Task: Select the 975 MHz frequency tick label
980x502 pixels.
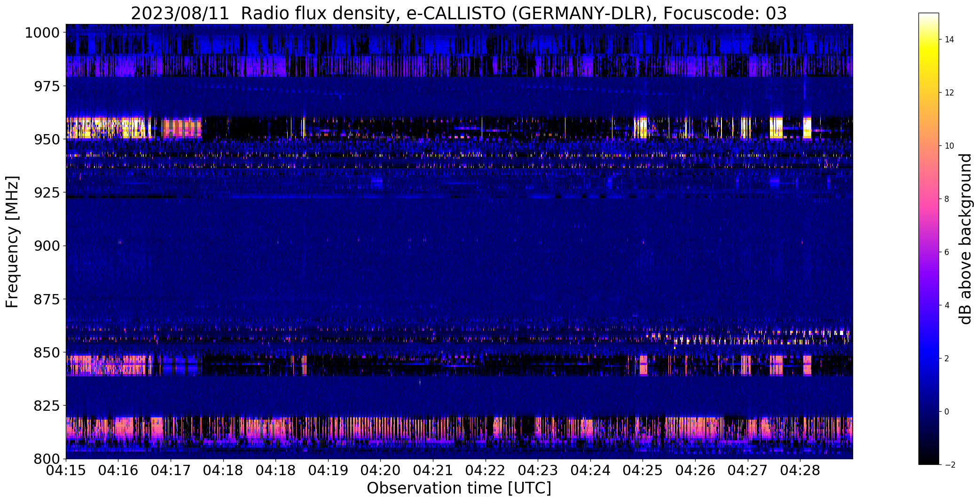Action: point(47,87)
